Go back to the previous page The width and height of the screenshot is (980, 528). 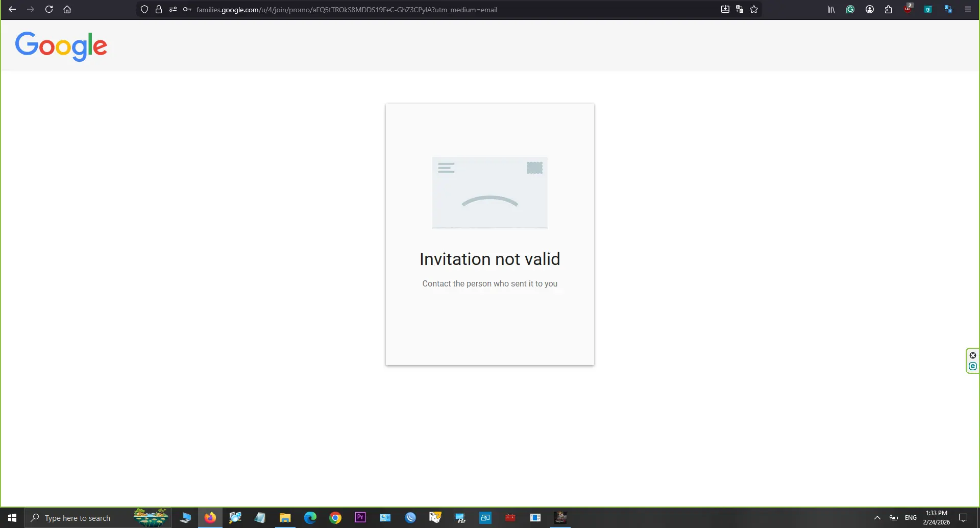tap(12, 9)
